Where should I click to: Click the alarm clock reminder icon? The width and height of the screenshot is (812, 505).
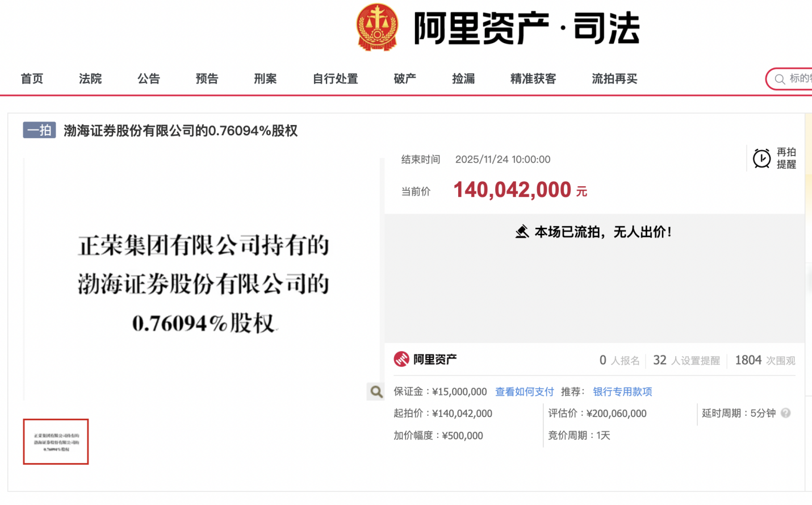(761, 158)
